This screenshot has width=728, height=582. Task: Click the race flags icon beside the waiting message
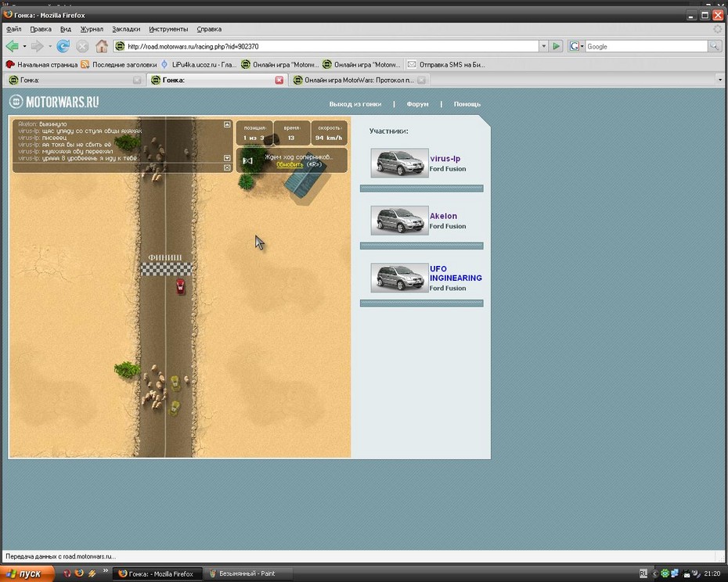click(x=248, y=160)
